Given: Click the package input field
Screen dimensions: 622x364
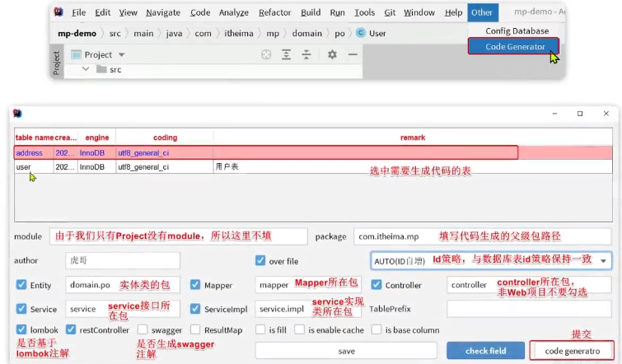Looking at the screenshot, I should [x=404, y=236].
